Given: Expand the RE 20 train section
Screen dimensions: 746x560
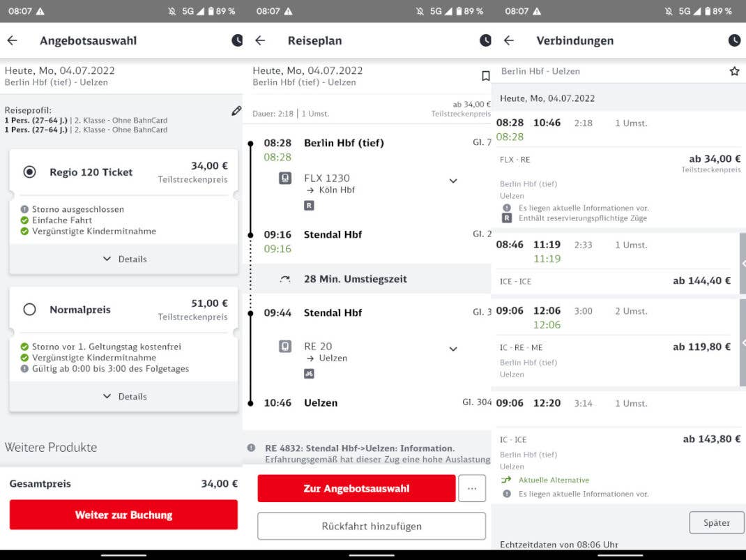Looking at the screenshot, I should [x=452, y=349].
